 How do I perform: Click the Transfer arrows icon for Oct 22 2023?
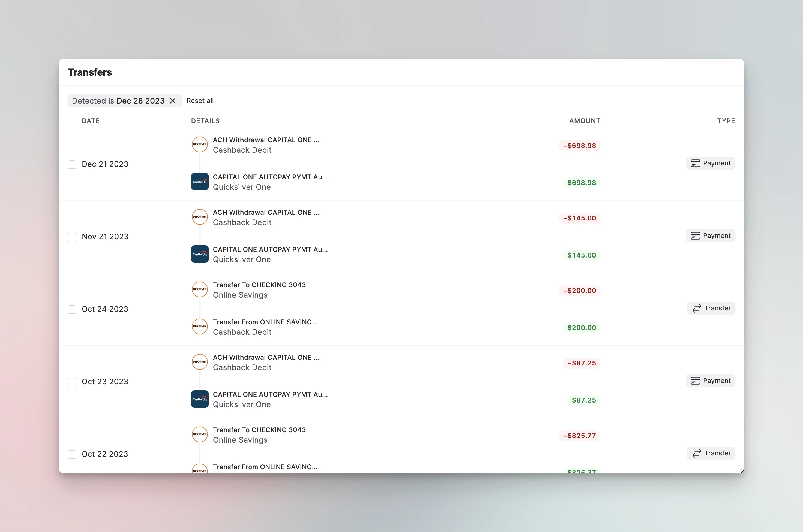click(697, 453)
